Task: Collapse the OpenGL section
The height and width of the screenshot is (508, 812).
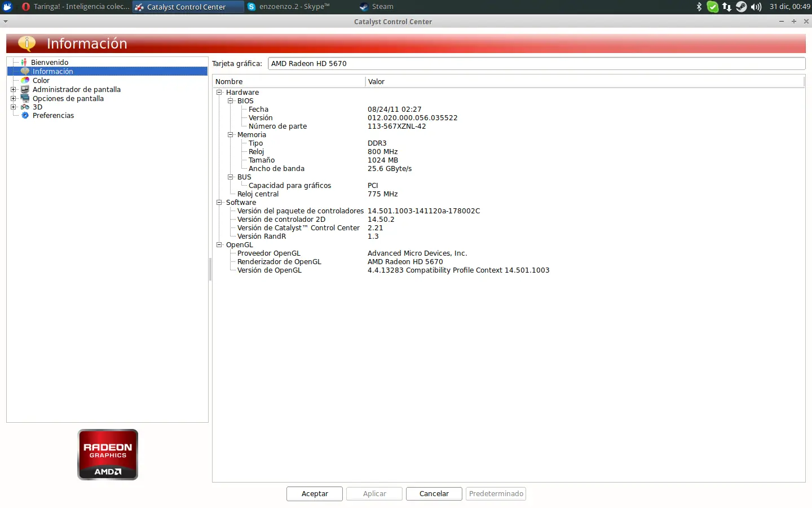Action: pyautogui.click(x=219, y=244)
